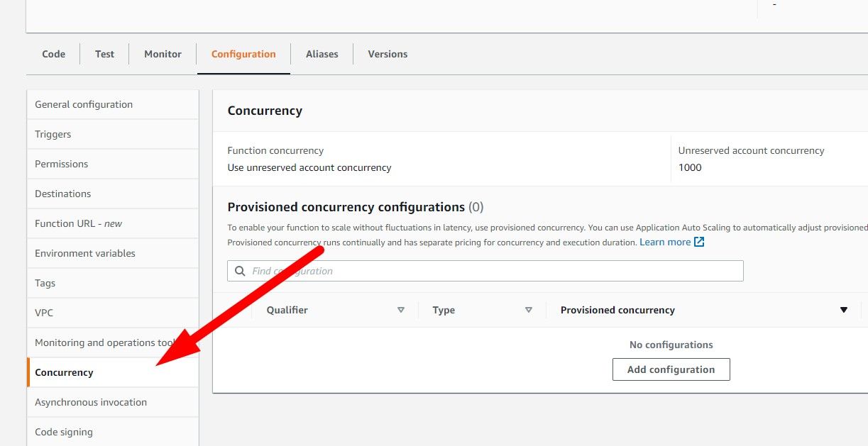Select the Asynchronous invocation section
Screen dimensions: 868x446
91,401
